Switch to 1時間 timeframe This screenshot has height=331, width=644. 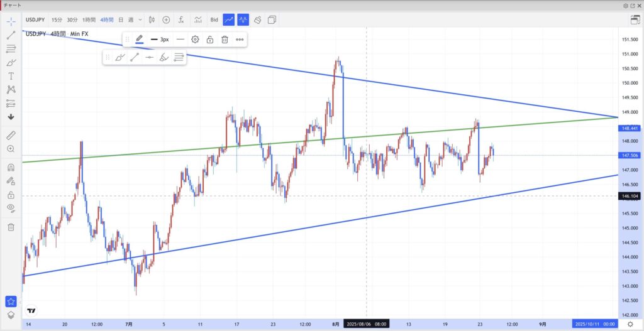coord(89,19)
